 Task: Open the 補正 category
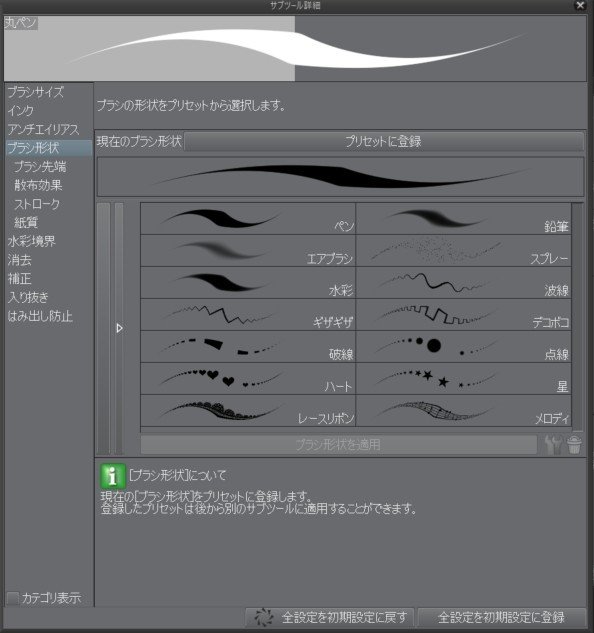[x=49, y=279]
